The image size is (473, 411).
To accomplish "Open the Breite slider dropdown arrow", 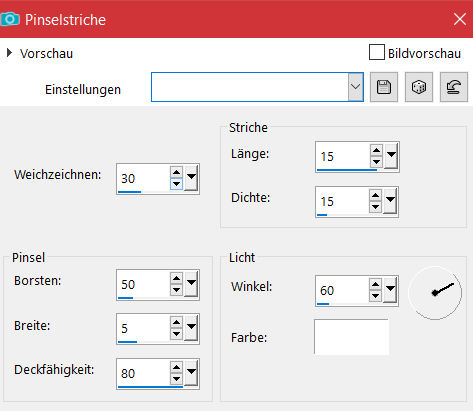I will [191, 327].
